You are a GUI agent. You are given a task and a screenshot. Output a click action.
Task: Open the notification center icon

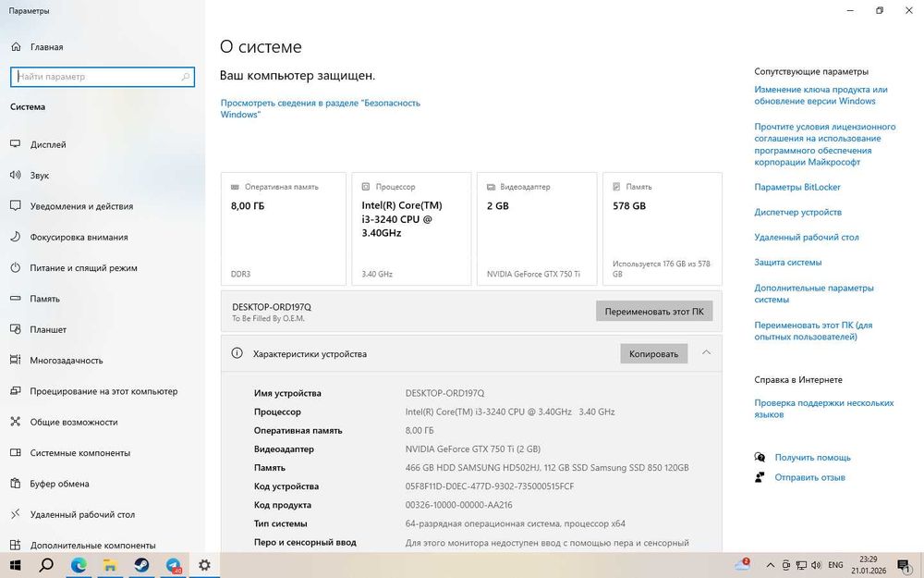pos(905,565)
